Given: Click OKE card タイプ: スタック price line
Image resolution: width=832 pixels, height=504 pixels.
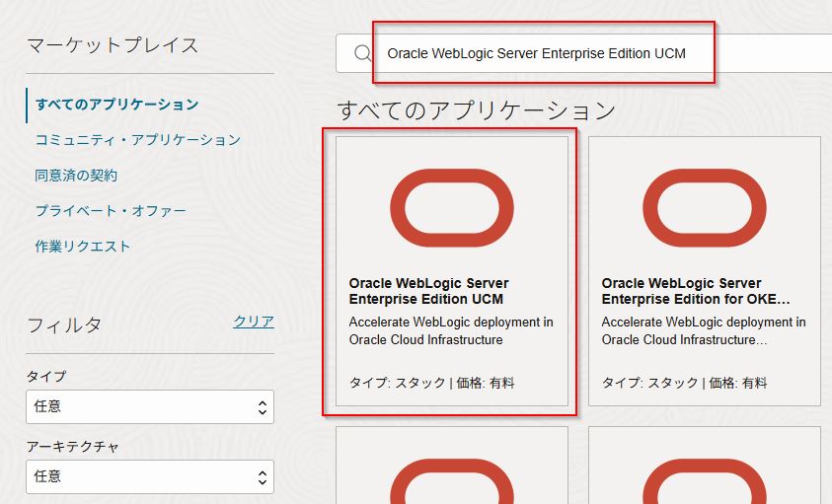Looking at the screenshot, I should [682, 383].
